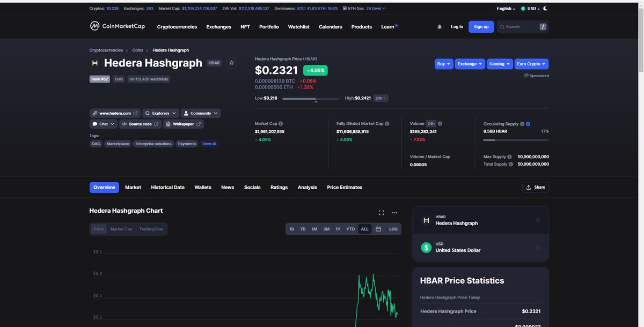Select 1D chart range
This screenshot has width=644, height=327.
pyautogui.click(x=292, y=229)
